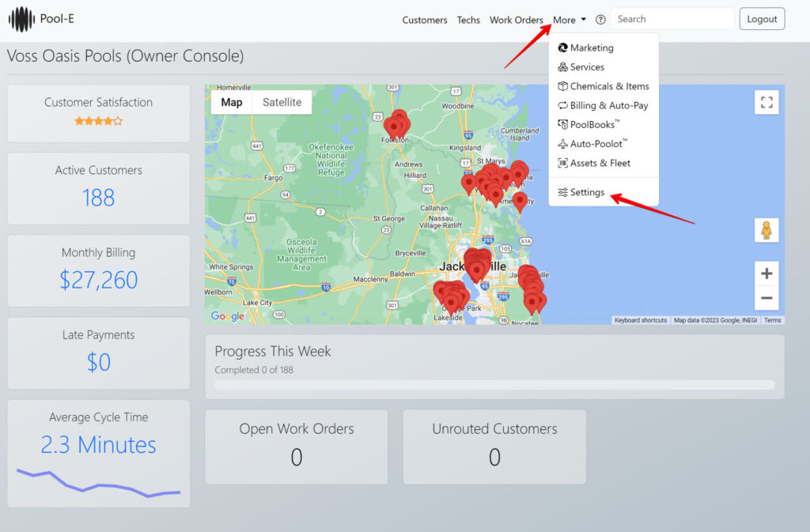Image resolution: width=810 pixels, height=532 pixels.
Task: Open Keyboard shortcuts on the map
Action: pos(641,320)
